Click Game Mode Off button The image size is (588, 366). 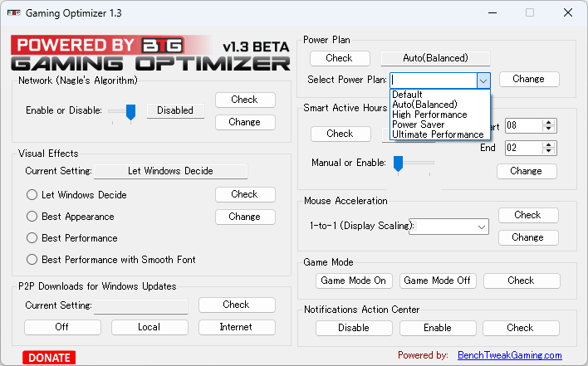(x=438, y=281)
